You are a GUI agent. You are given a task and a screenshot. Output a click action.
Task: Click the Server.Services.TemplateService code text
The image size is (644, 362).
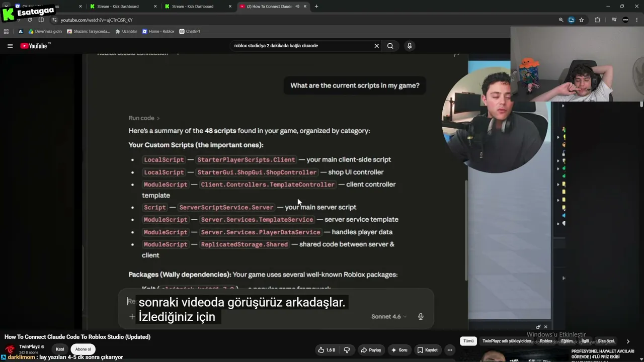click(257, 220)
